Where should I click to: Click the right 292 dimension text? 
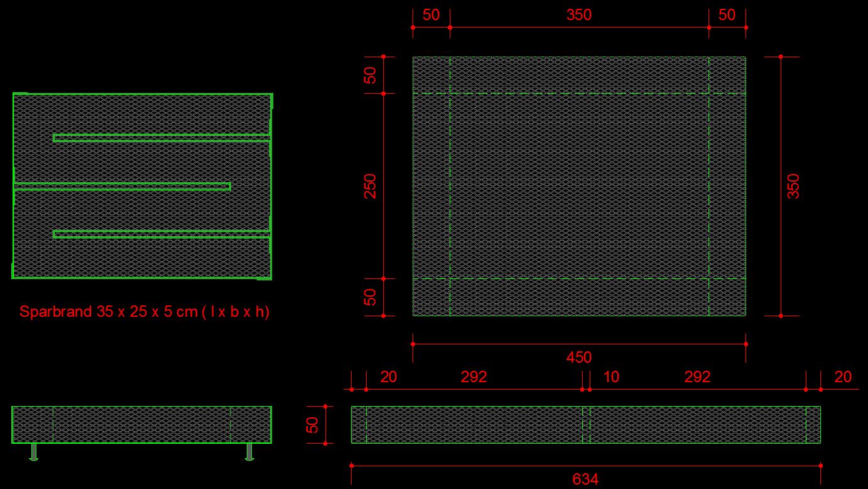(697, 376)
